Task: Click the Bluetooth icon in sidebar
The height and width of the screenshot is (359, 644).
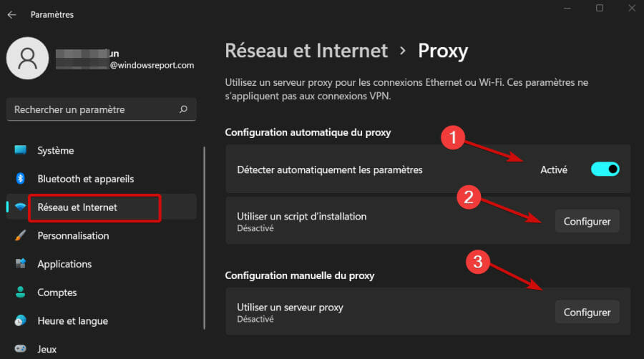Action: pyautogui.click(x=20, y=179)
